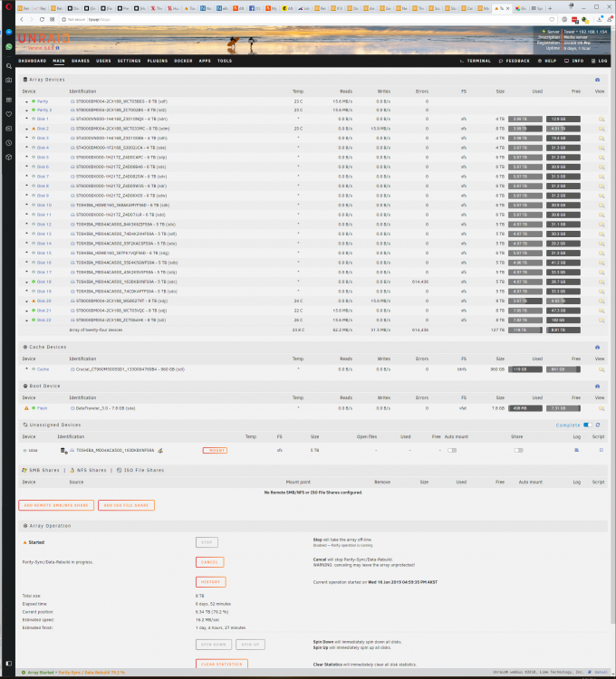616x679 pixels.
Task: Open the Plugins page
Action: click(158, 61)
